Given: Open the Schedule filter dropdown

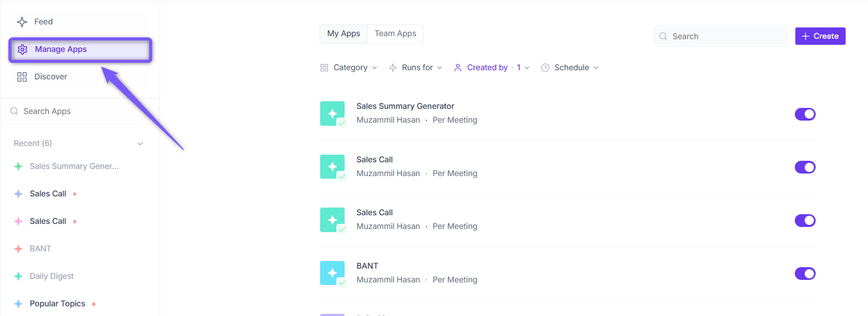Looking at the screenshot, I should click(570, 68).
